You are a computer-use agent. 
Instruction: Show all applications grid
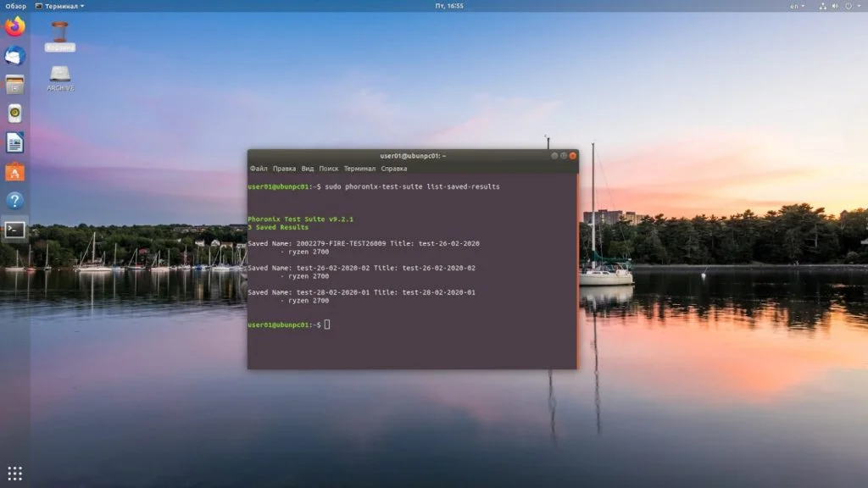[14, 473]
